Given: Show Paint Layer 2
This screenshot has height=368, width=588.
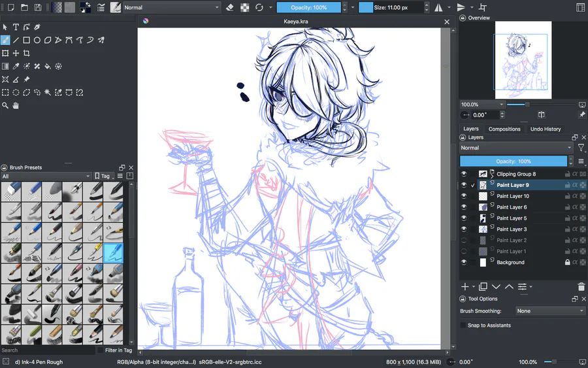Looking at the screenshot, I should coord(464,241).
